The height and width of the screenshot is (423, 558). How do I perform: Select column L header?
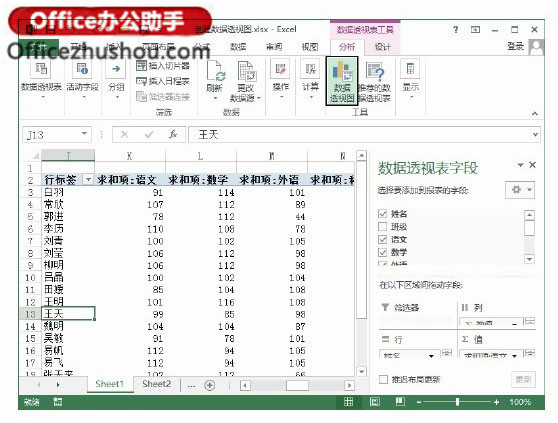(x=200, y=156)
